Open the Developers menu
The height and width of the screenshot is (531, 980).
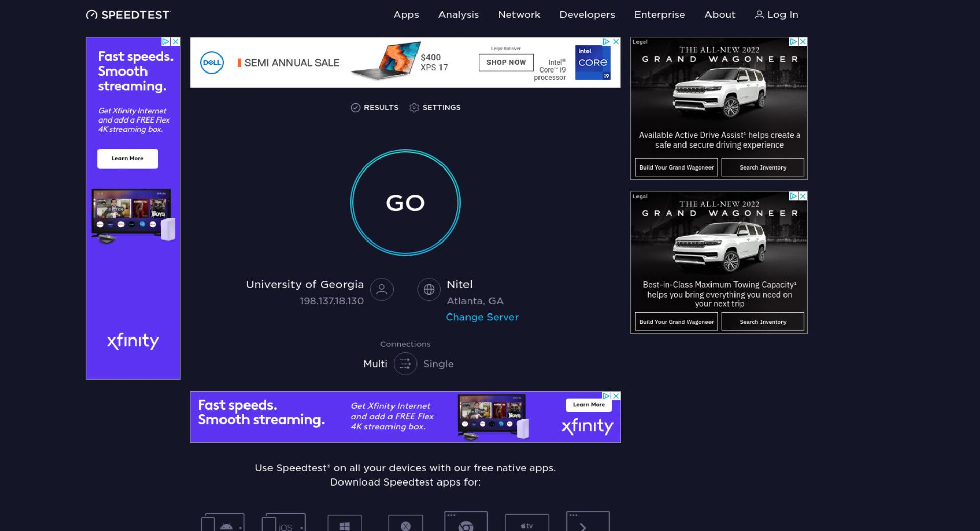click(x=587, y=15)
